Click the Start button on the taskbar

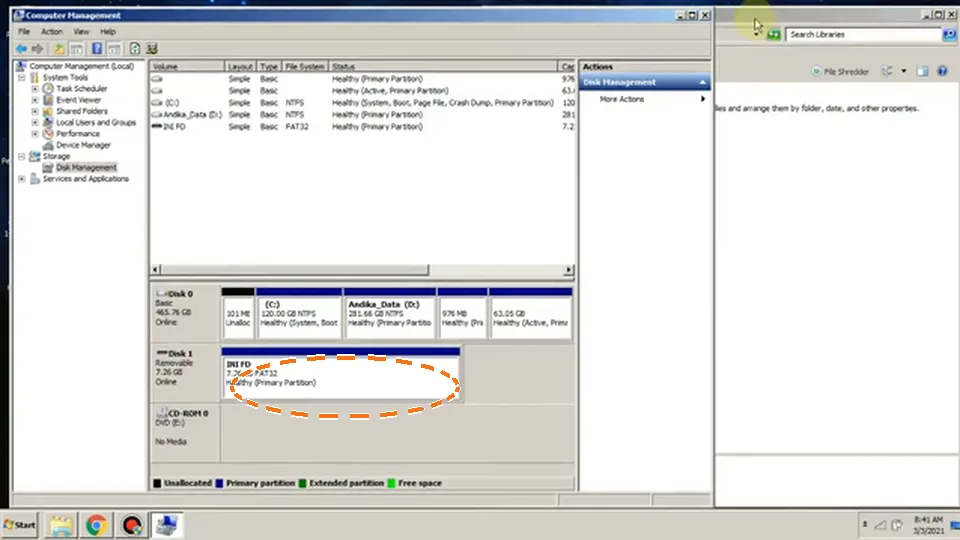tap(20, 525)
